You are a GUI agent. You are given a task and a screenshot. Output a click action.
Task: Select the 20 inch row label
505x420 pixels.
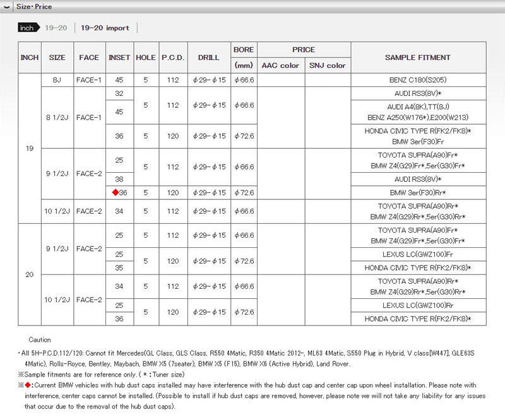(x=30, y=274)
